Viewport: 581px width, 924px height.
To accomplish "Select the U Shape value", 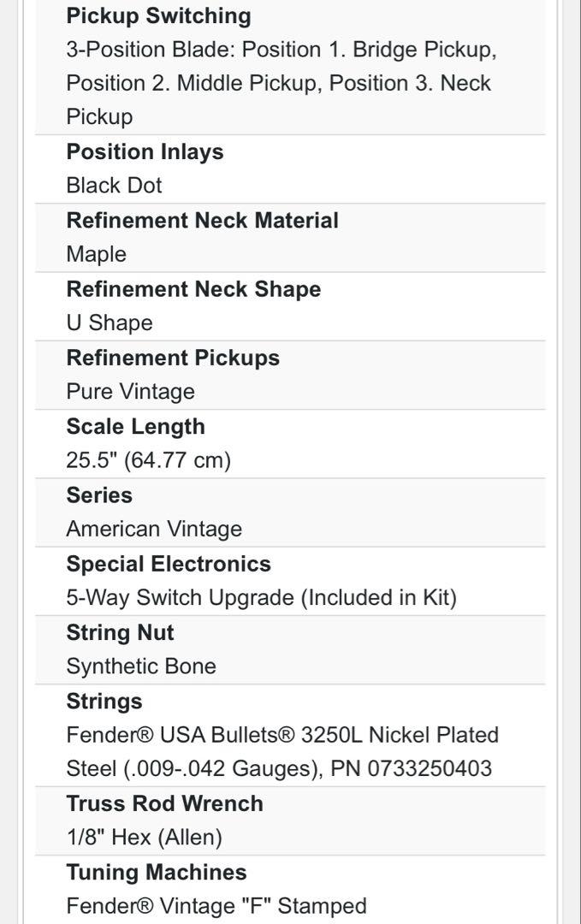I will click(110, 323).
